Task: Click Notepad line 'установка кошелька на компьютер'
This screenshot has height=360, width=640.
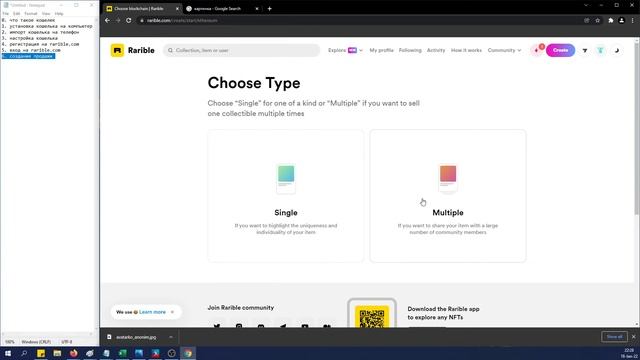Action: point(47,26)
